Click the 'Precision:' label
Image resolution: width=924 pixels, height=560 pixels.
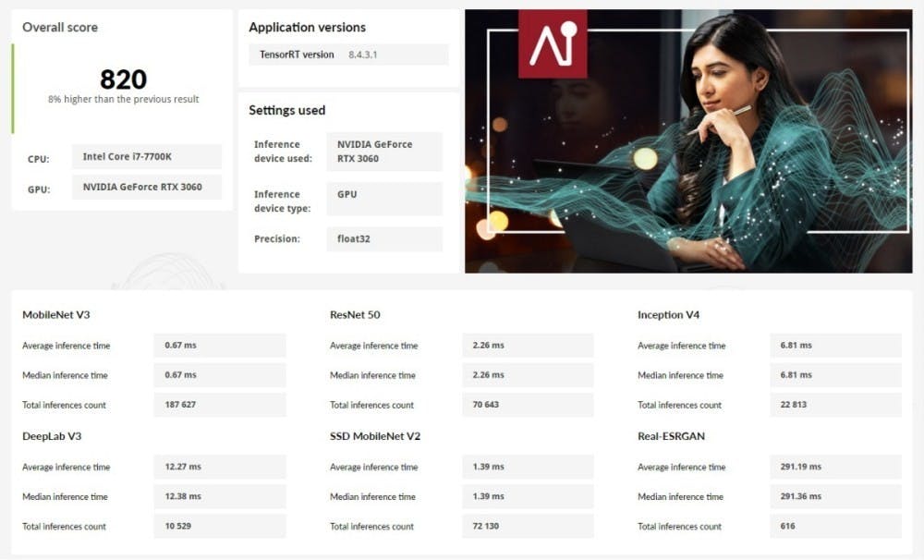point(277,238)
